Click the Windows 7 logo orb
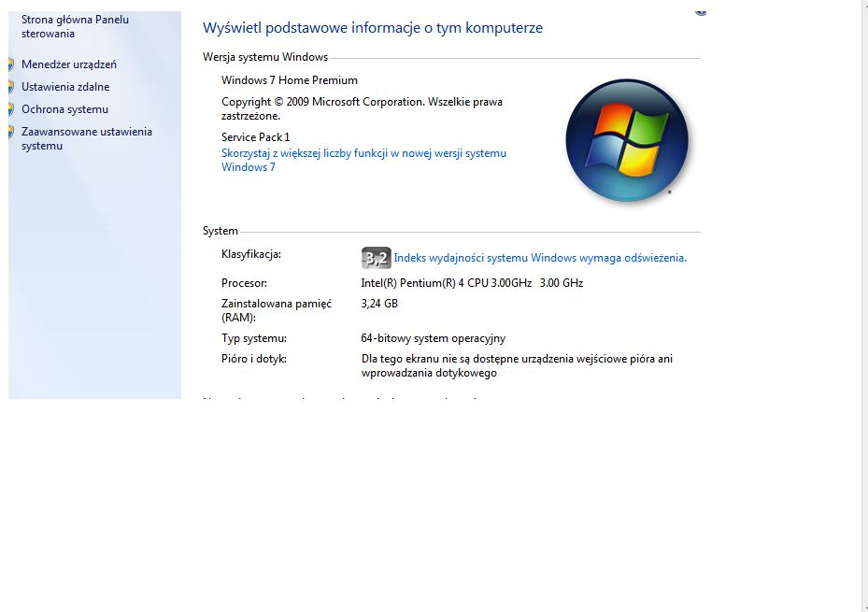 pyautogui.click(x=627, y=140)
